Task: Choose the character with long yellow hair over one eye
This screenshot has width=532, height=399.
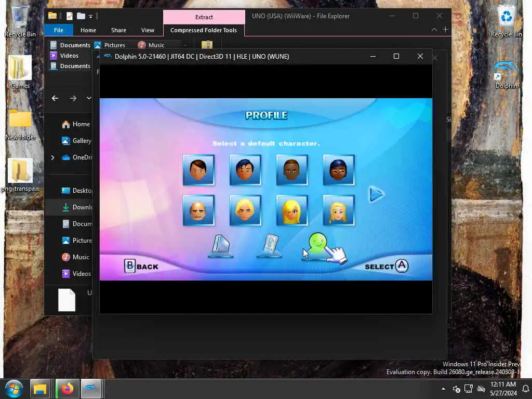Action: (x=292, y=210)
